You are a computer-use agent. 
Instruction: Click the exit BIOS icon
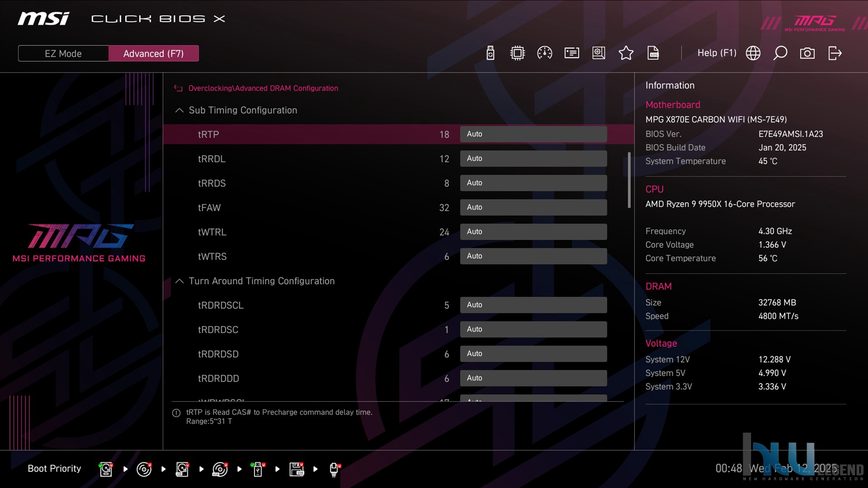tap(835, 53)
